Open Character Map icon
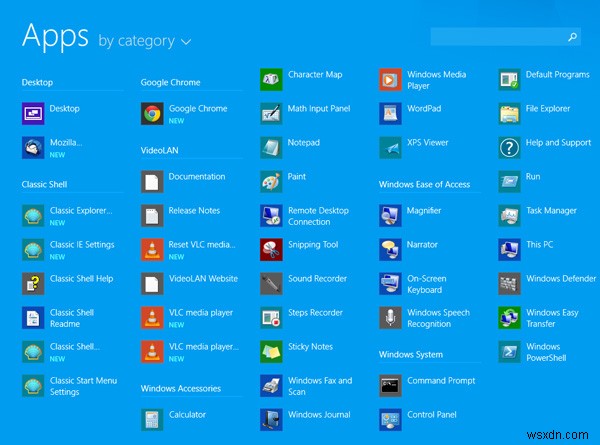600x445 pixels. pos(271,80)
